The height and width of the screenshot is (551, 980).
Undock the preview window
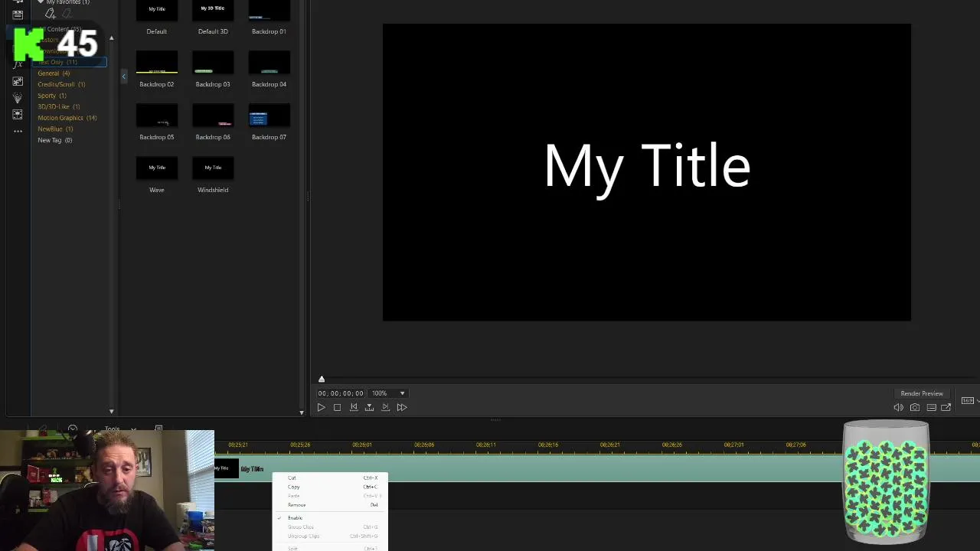(946, 407)
